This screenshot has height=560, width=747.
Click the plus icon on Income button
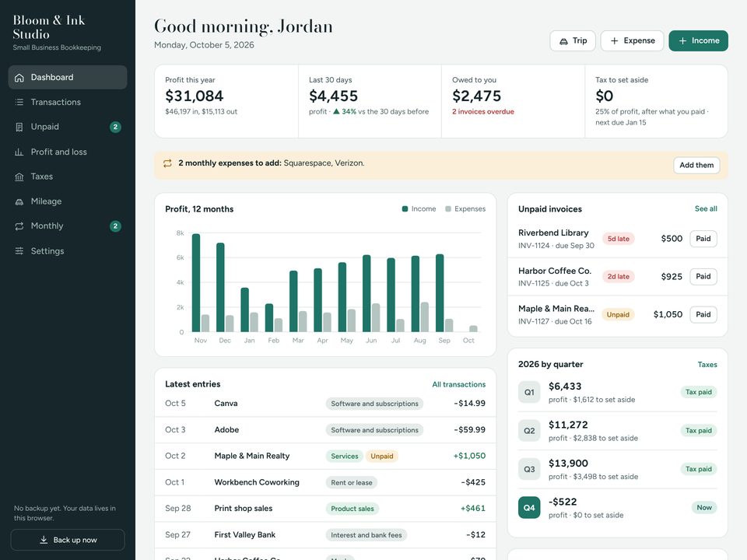pyautogui.click(x=682, y=41)
